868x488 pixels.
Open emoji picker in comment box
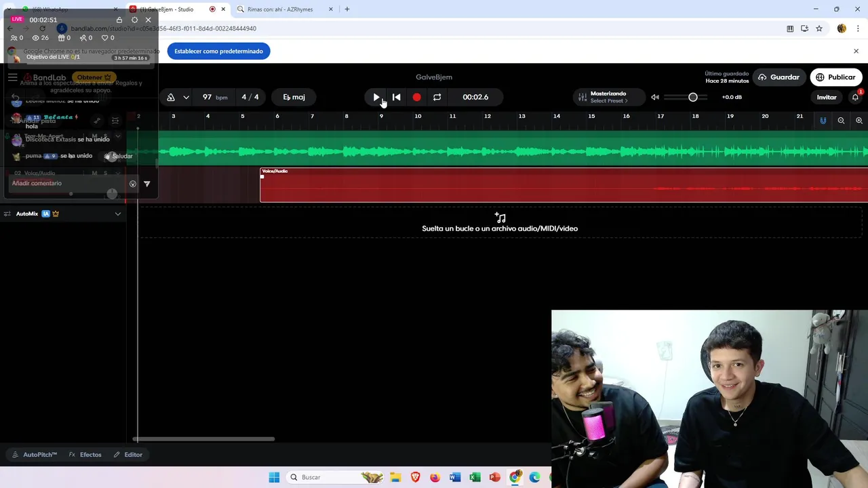[132, 184]
